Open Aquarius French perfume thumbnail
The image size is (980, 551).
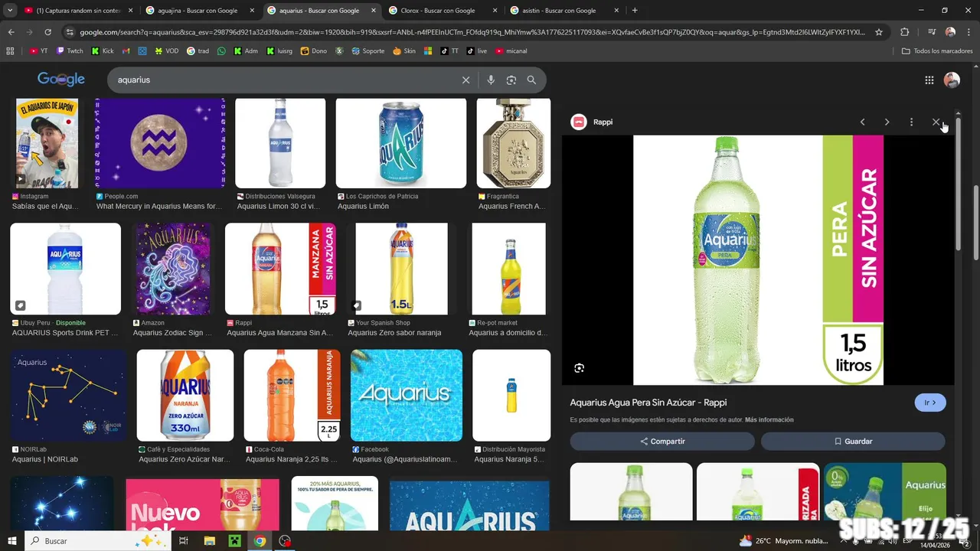point(514,143)
